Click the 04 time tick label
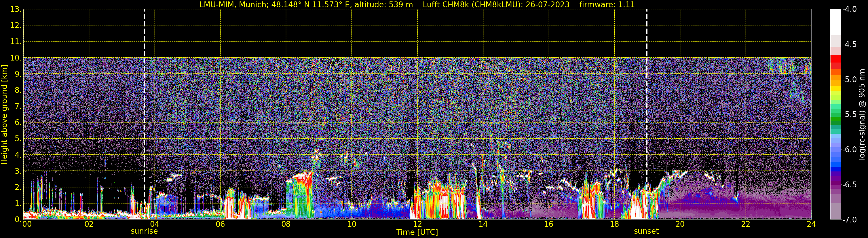Image resolution: width=868 pixels, height=238 pixels. click(x=155, y=224)
